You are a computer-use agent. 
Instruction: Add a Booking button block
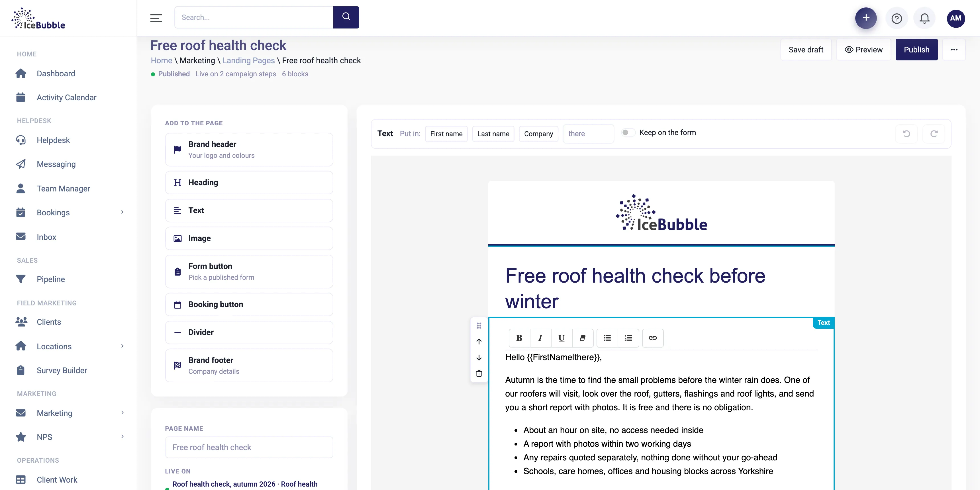249,304
